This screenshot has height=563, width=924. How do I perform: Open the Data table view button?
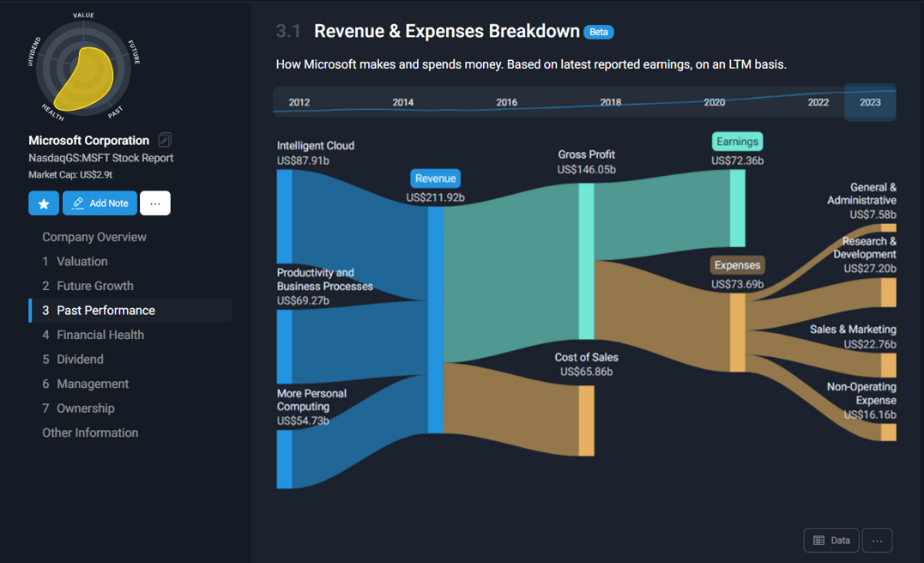[831, 540]
